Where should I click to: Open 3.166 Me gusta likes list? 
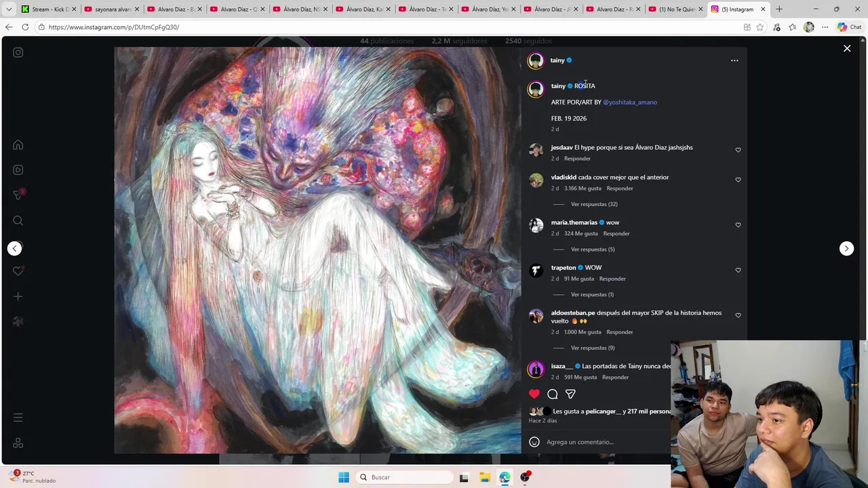pos(583,188)
